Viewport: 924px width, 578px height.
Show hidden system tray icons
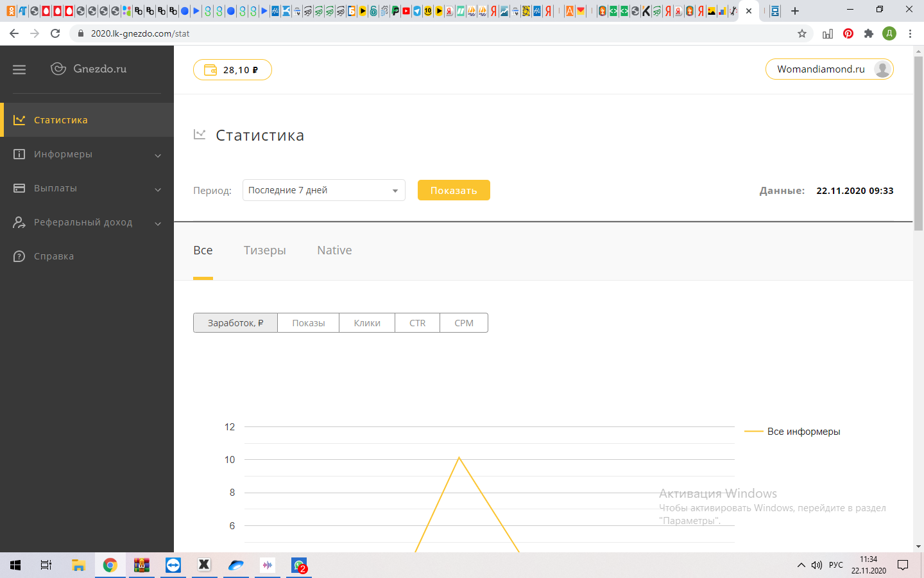(801, 565)
